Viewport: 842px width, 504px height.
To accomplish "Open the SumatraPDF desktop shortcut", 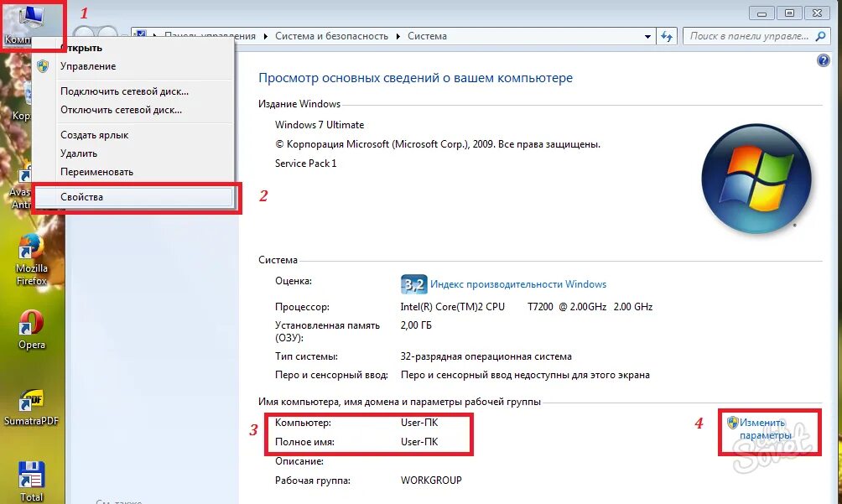I will (31, 407).
